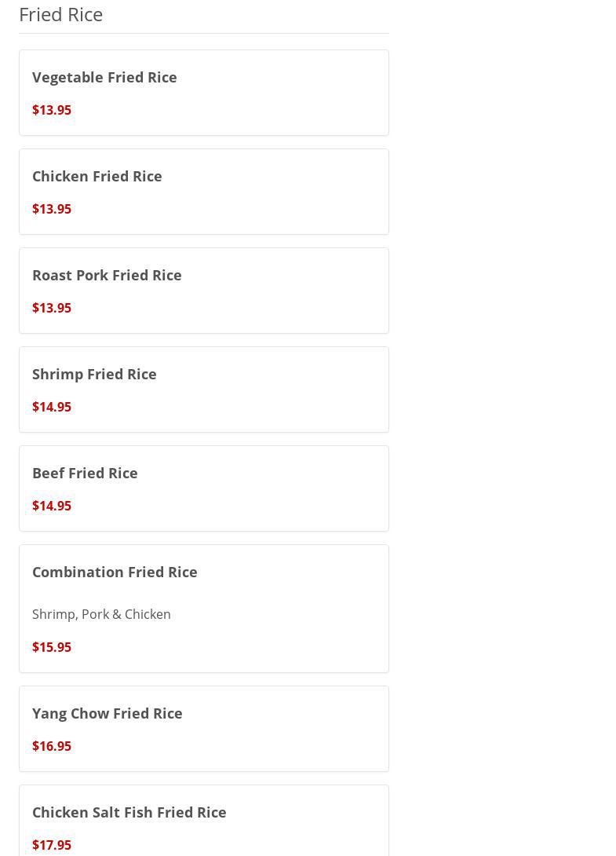Choose the Yang Chow Fried Rice title
This screenshot has height=856, width=616.
(x=108, y=713)
